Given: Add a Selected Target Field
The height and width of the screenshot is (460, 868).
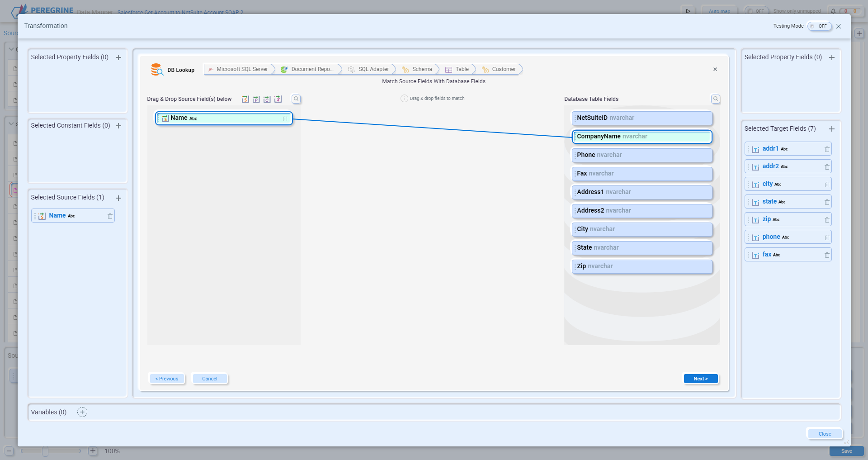Looking at the screenshot, I should [x=832, y=129].
